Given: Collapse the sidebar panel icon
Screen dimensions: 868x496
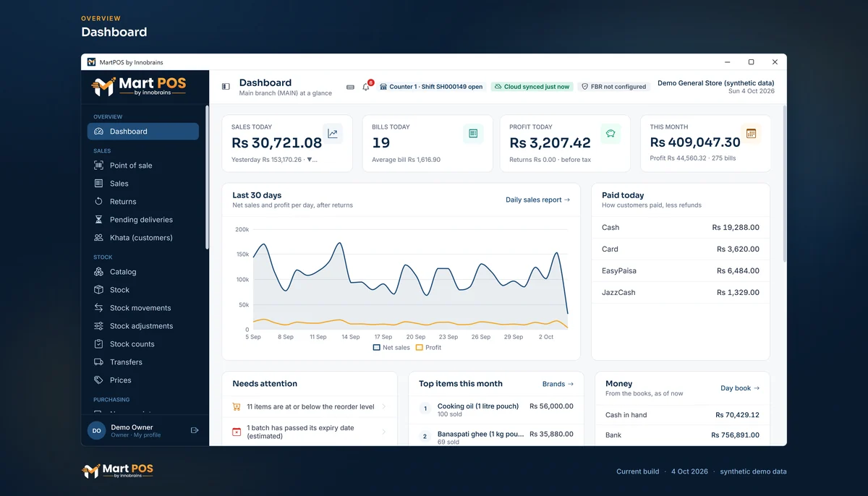Looking at the screenshot, I should (x=226, y=87).
